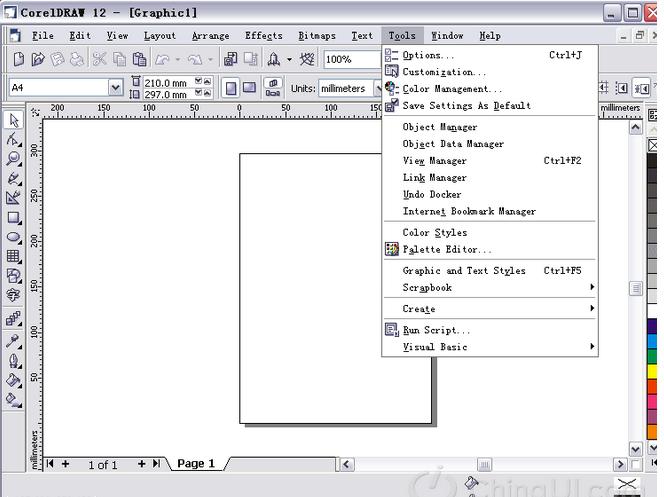The width and height of the screenshot is (664, 497).
Task: Pick the green palette swatch
Action: pyautogui.click(x=653, y=356)
